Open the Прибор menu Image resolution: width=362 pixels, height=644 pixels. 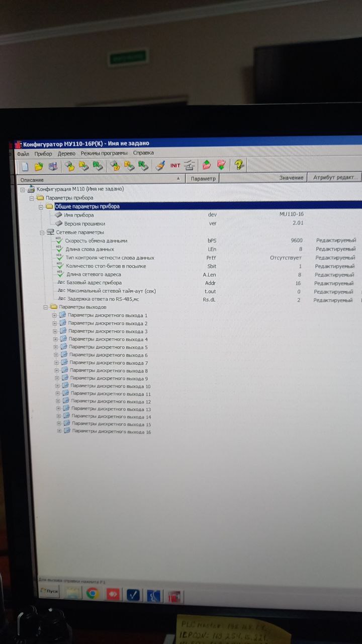coord(43,153)
